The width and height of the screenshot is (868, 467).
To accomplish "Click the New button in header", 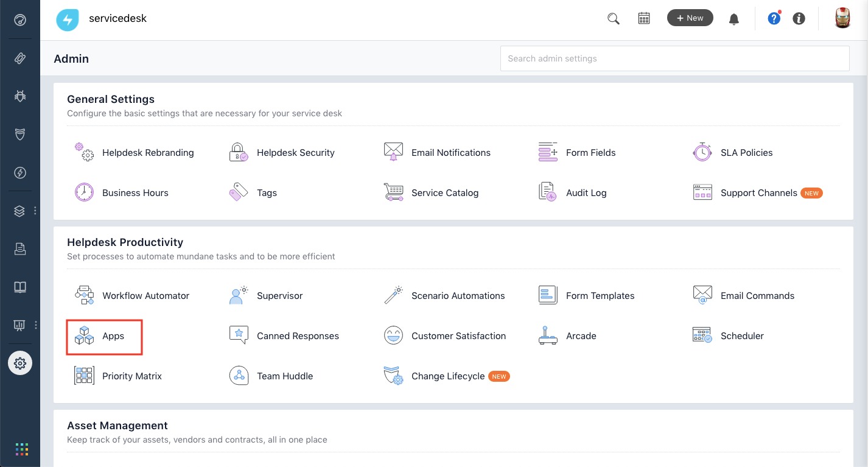I will [690, 18].
